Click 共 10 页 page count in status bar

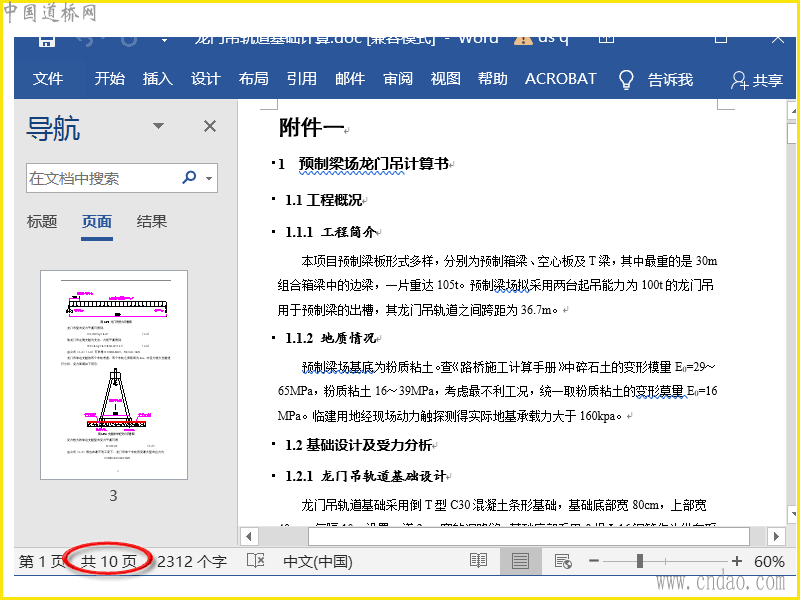tap(109, 562)
